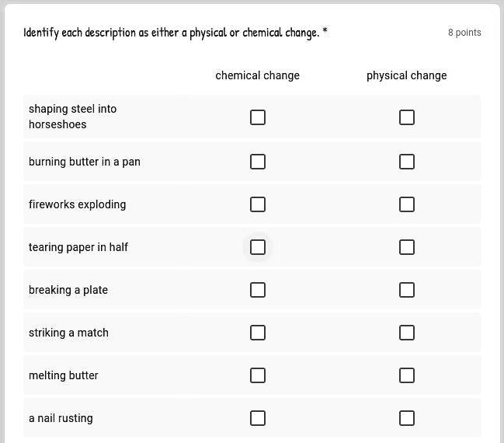Tick chemical change for tearing paper in half

pos(258,247)
